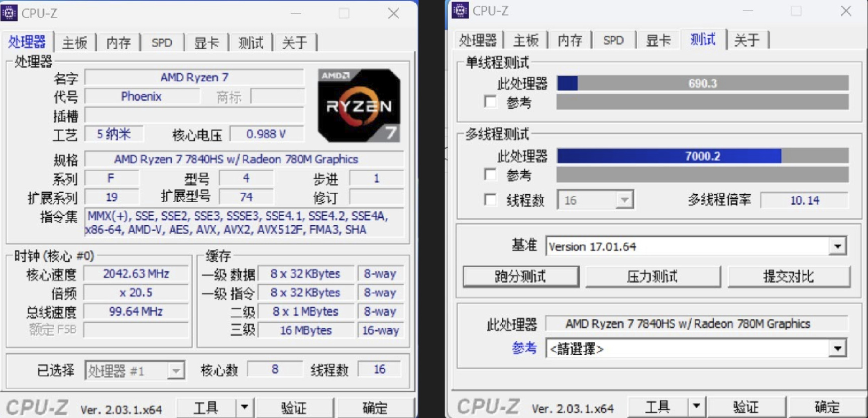
Task: Open the 关于 tab in the right window
Action: [x=747, y=40]
